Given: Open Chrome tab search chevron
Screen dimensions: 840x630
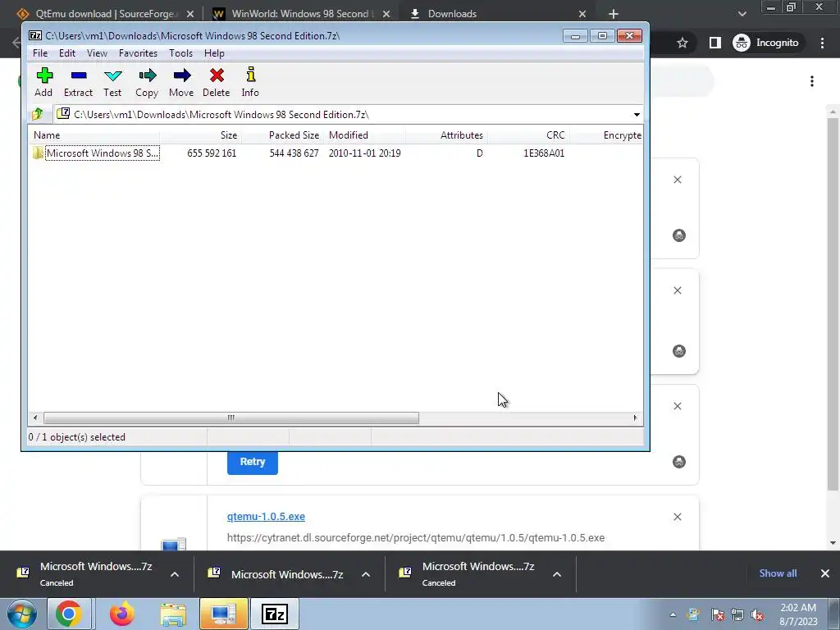Looking at the screenshot, I should click(x=742, y=14).
